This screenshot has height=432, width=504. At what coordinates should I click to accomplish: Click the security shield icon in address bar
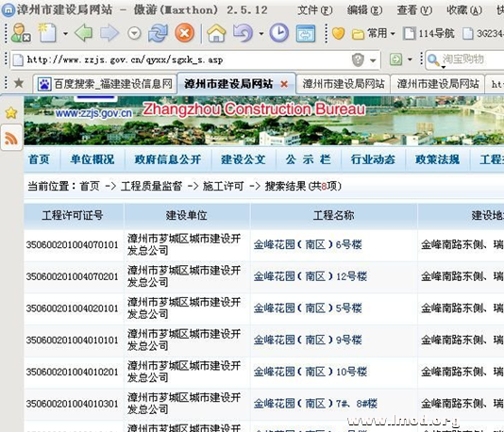pos(358,59)
